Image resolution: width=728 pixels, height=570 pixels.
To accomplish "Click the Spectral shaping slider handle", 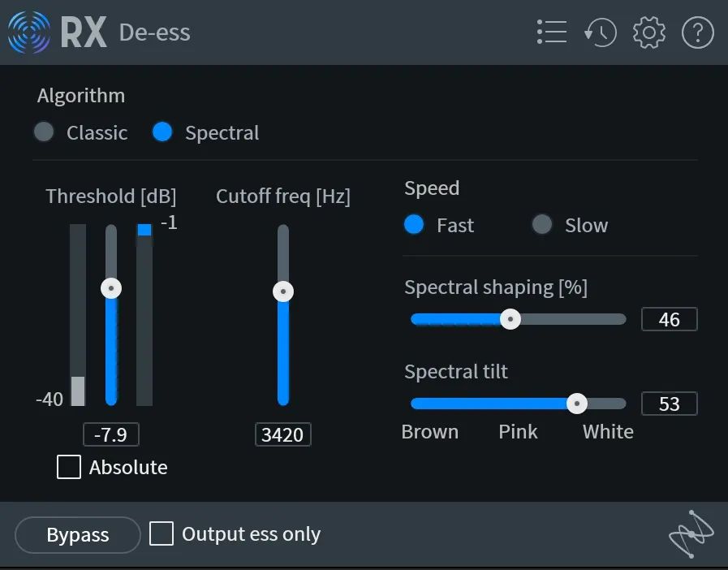I will pos(510,319).
